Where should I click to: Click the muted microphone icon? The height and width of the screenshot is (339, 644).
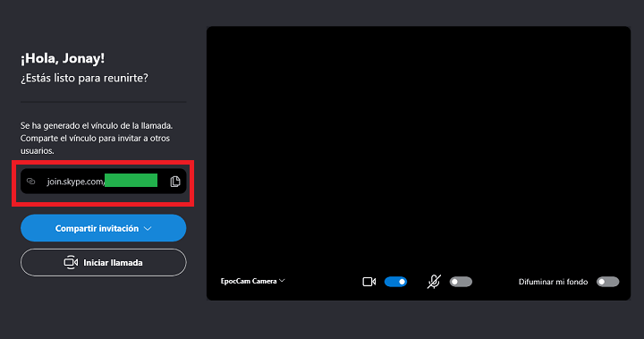(x=434, y=282)
